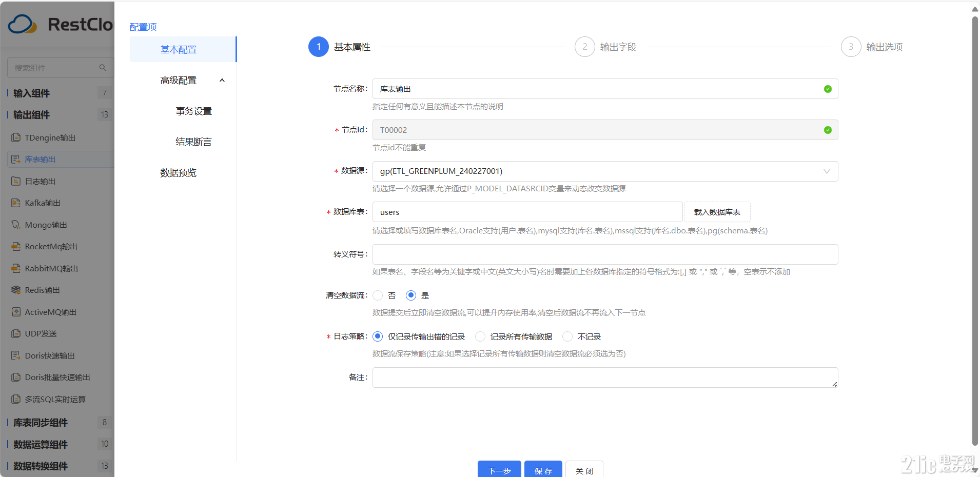Click the Kafka输出 sidebar label

pos(43,203)
